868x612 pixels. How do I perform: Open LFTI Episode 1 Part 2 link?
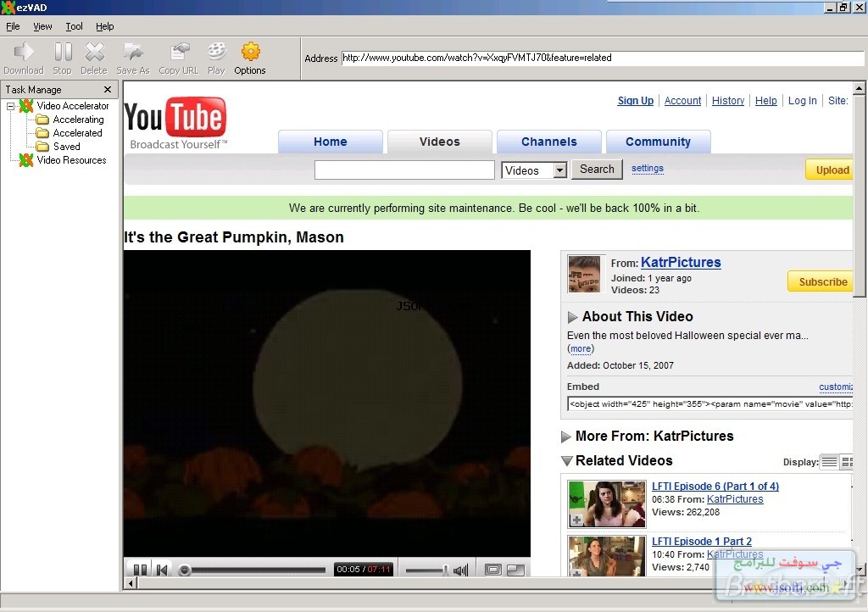click(x=701, y=541)
